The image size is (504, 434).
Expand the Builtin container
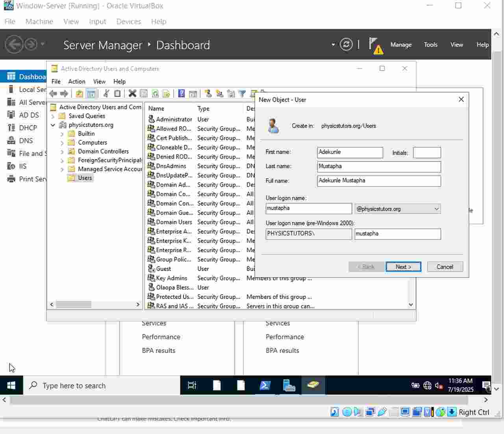(x=62, y=134)
